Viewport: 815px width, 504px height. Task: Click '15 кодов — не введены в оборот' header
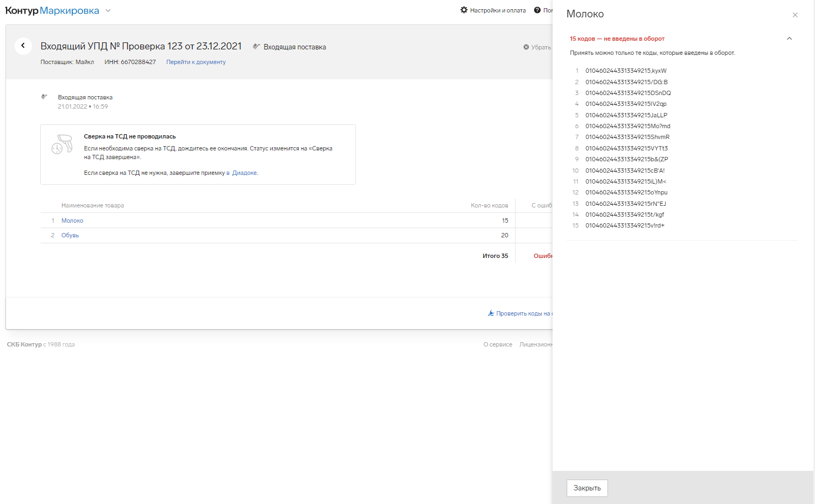tap(617, 39)
